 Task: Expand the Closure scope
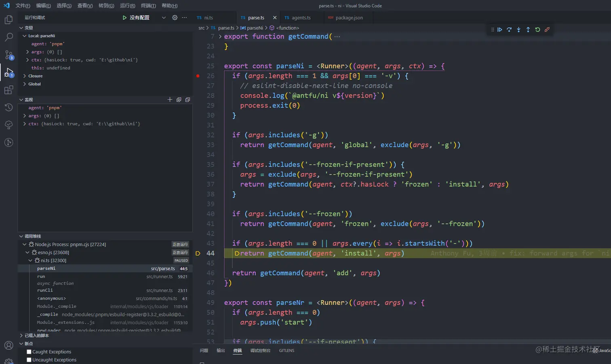(x=24, y=76)
